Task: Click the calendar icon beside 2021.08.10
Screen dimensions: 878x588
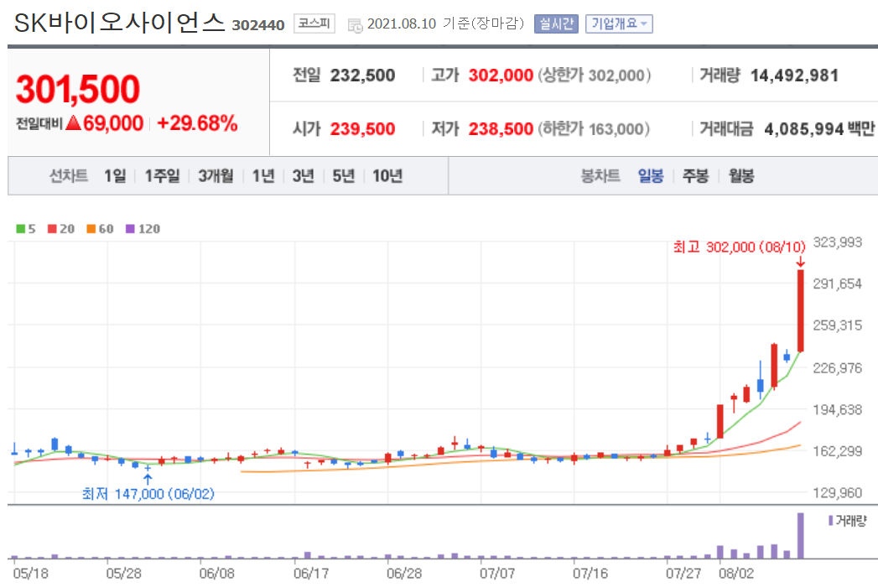Action: point(355,25)
